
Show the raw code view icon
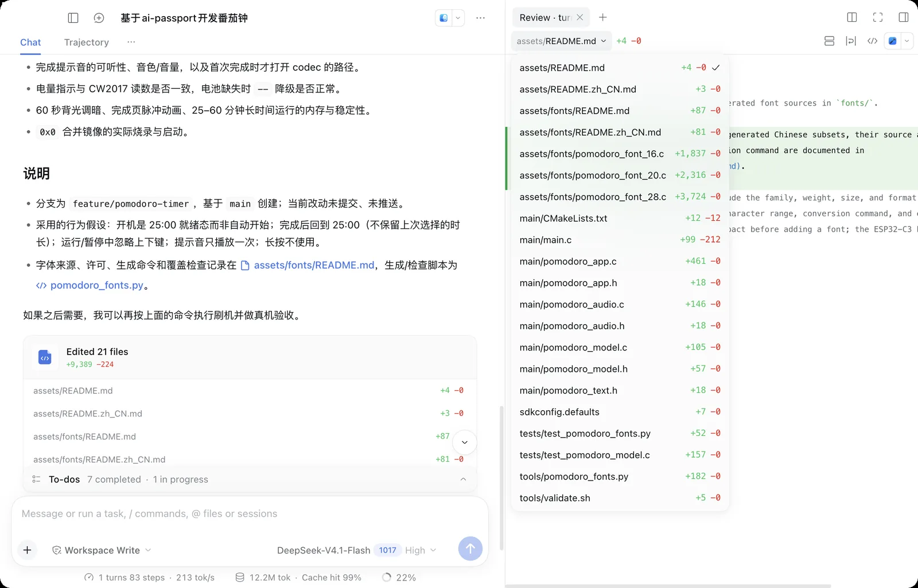(x=872, y=41)
